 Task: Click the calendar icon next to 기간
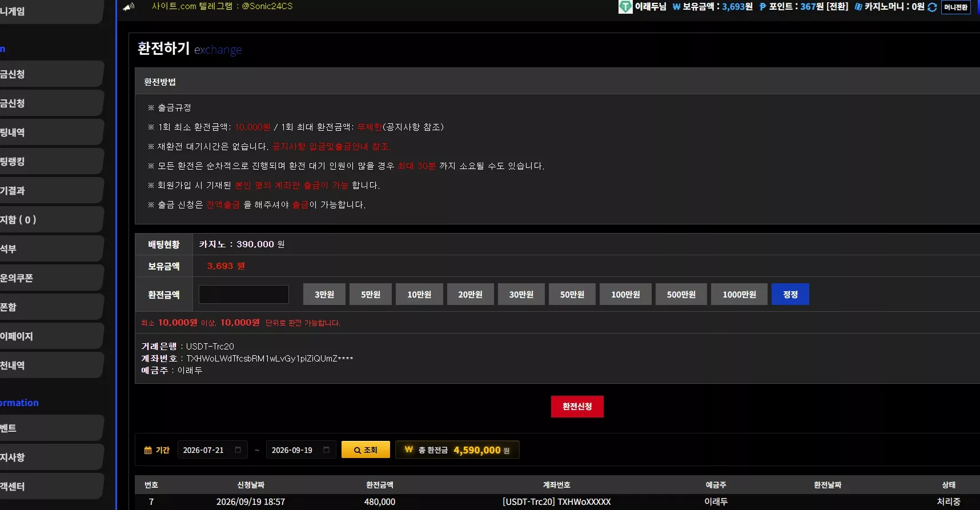148,450
